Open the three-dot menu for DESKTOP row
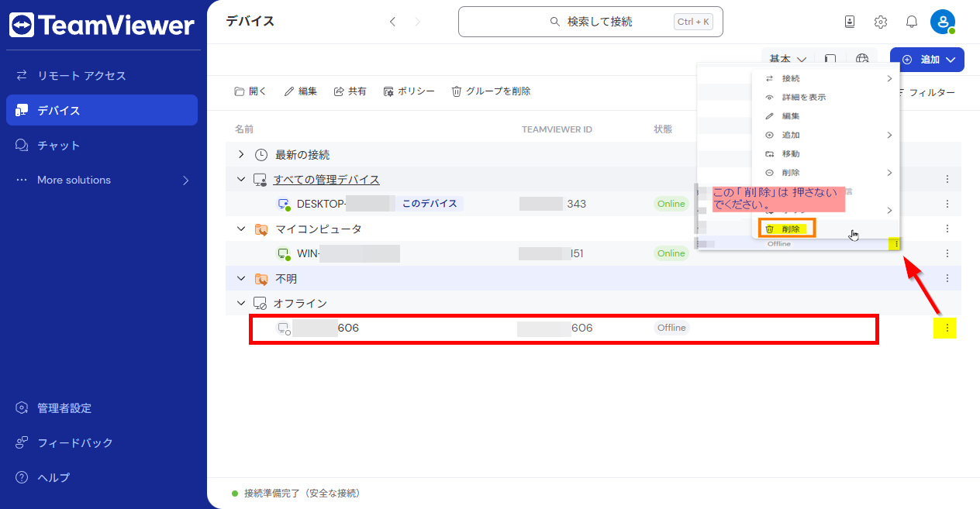This screenshot has width=980, height=509. tap(947, 205)
